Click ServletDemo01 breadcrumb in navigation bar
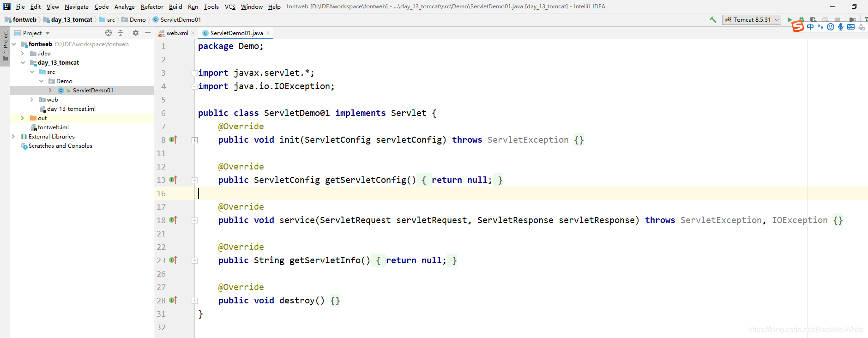The width and height of the screenshot is (868, 338). [x=177, y=20]
